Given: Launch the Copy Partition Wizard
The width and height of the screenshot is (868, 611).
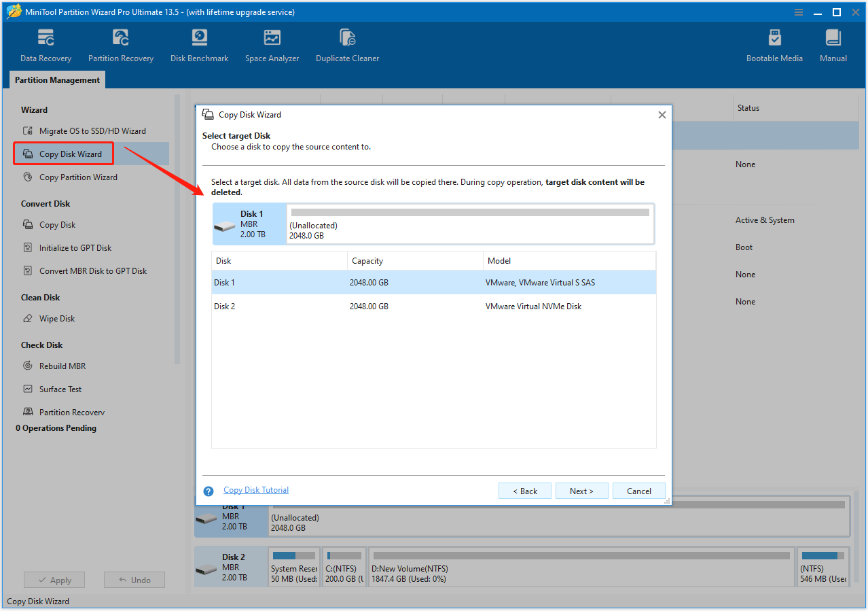Looking at the screenshot, I should pyautogui.click(x=77, y=177).
